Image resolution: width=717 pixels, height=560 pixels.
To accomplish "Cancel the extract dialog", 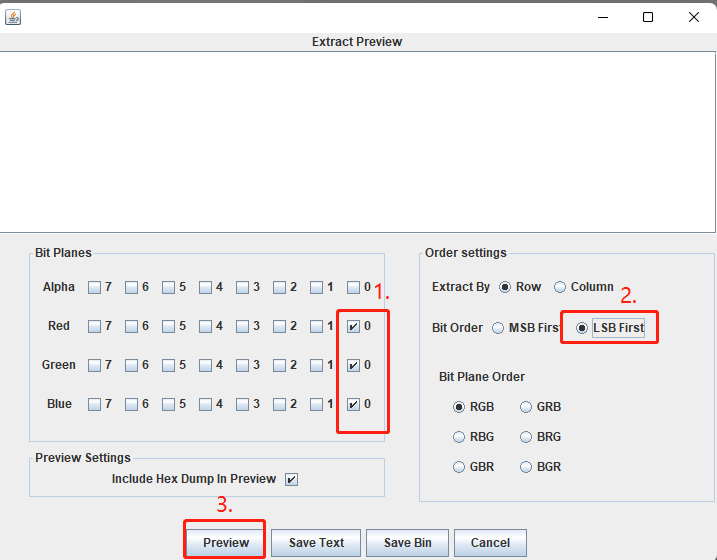I will 490,543.
